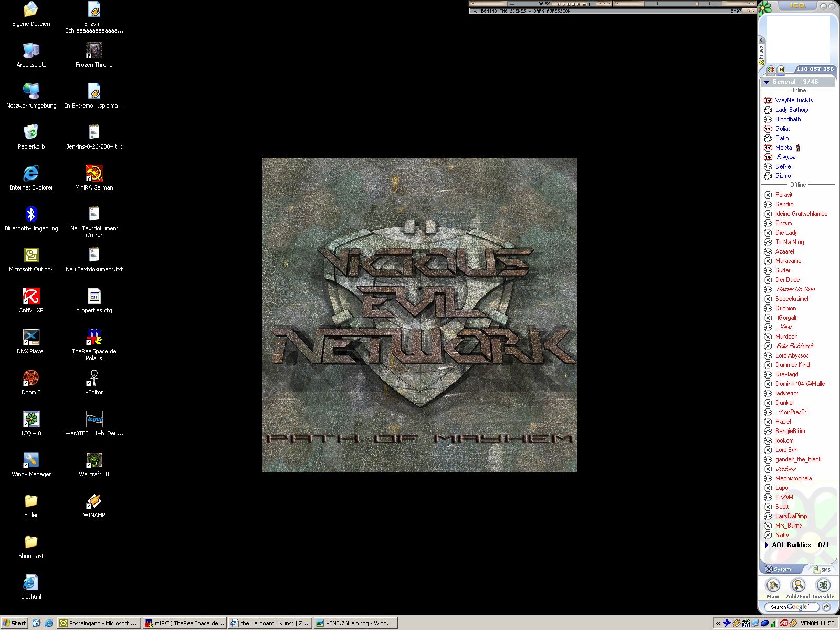
Task: Select the Eigene Dateien folder icon
Action: coord(31,14)
